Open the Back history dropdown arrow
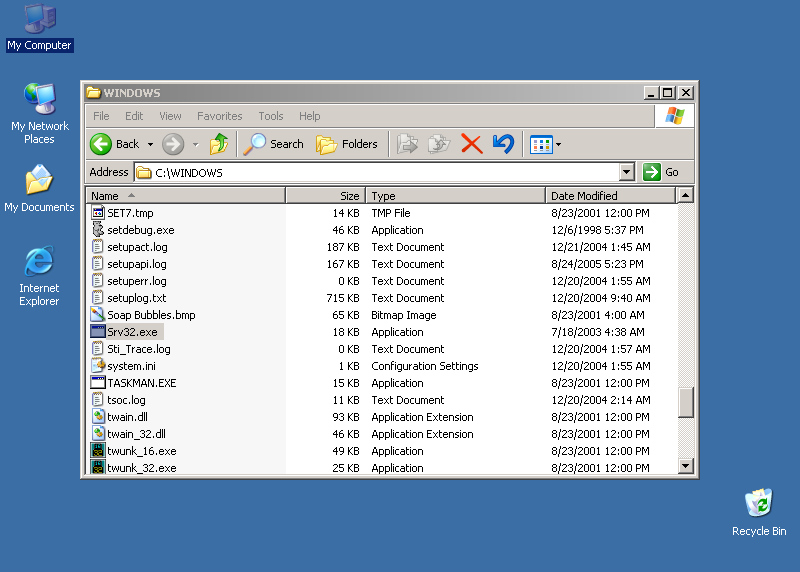 [x=150, y=145]
